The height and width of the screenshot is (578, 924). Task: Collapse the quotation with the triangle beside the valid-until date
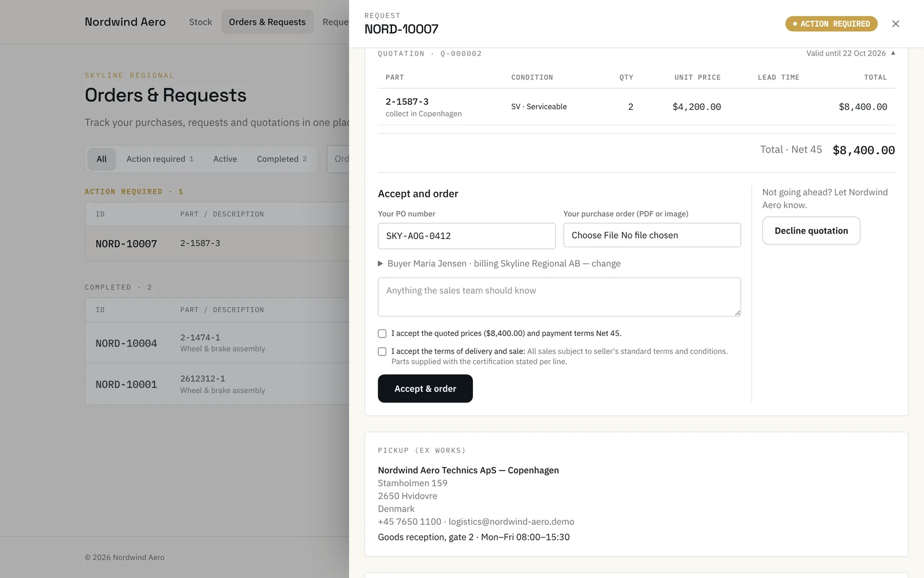pos(893,53)
